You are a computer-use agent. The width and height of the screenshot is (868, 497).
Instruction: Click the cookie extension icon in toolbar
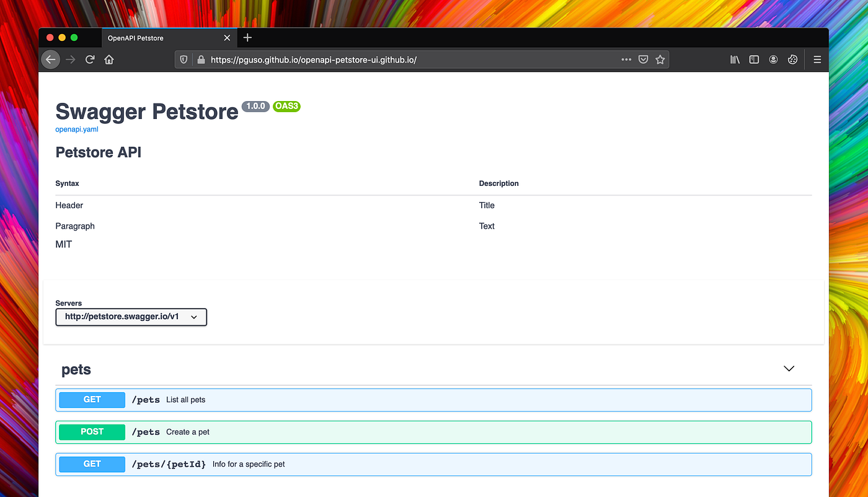(x=792, y=59)
